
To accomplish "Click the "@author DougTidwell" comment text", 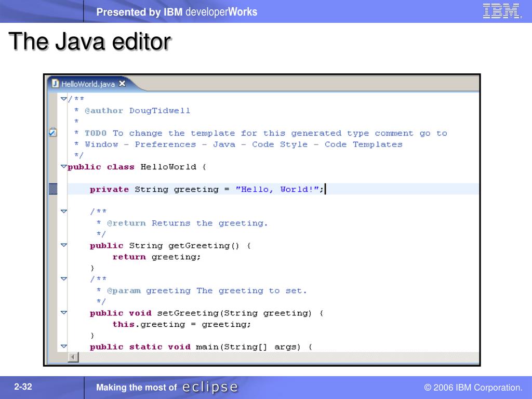I will tap(137, 111).
